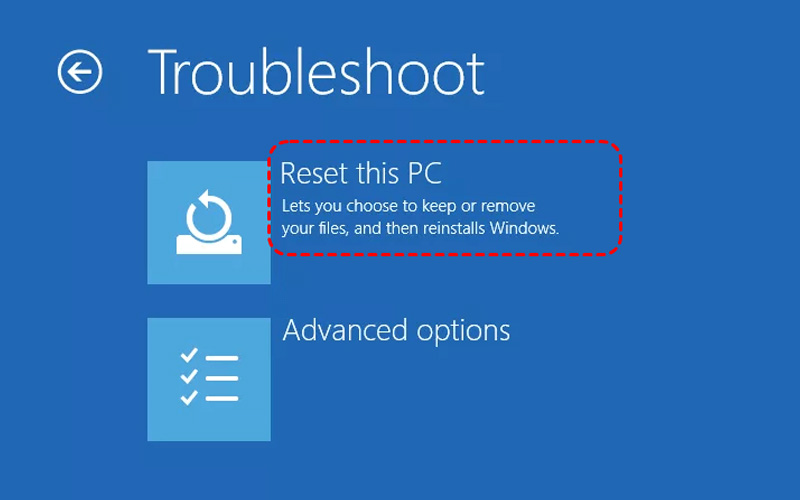Image resolution: width=800 pixels, height=500 pixels.
Task: Click the hard drive shape in reset tile
Action: (209, 244)
